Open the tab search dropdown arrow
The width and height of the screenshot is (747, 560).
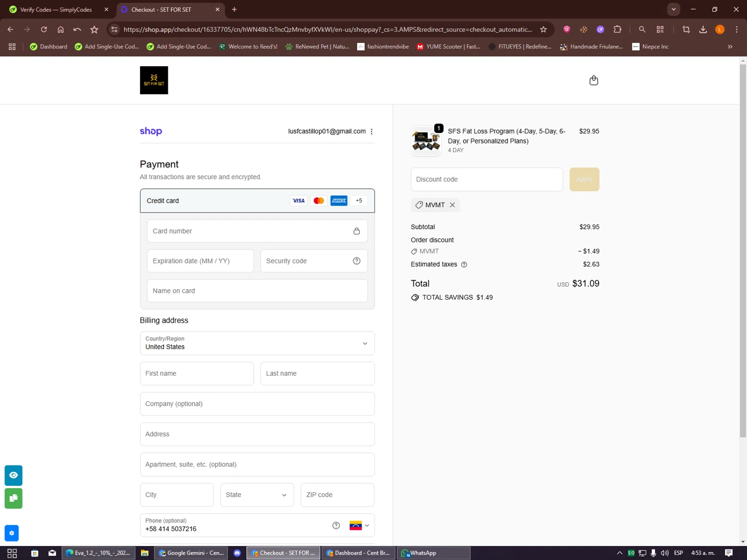click(x=673, y=9)
